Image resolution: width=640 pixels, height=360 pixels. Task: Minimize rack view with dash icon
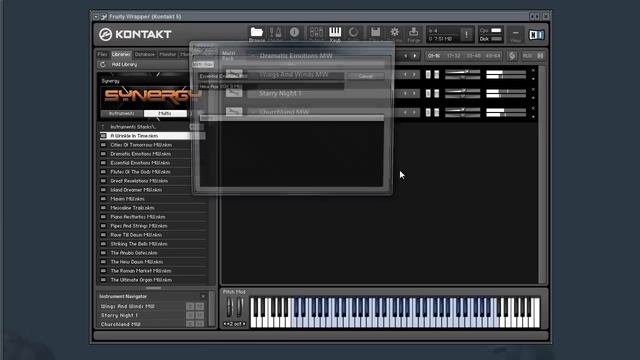click(516, 33)
